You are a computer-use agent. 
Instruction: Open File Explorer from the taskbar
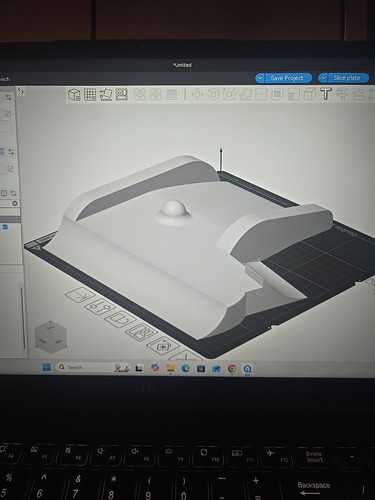pos(170,368)
